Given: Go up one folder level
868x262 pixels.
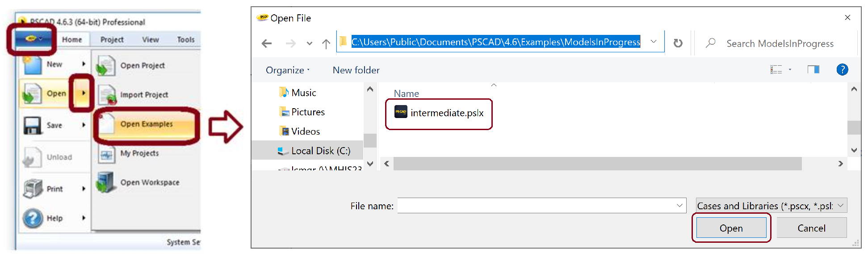Looking at the screenshot, I should (326, 43).
